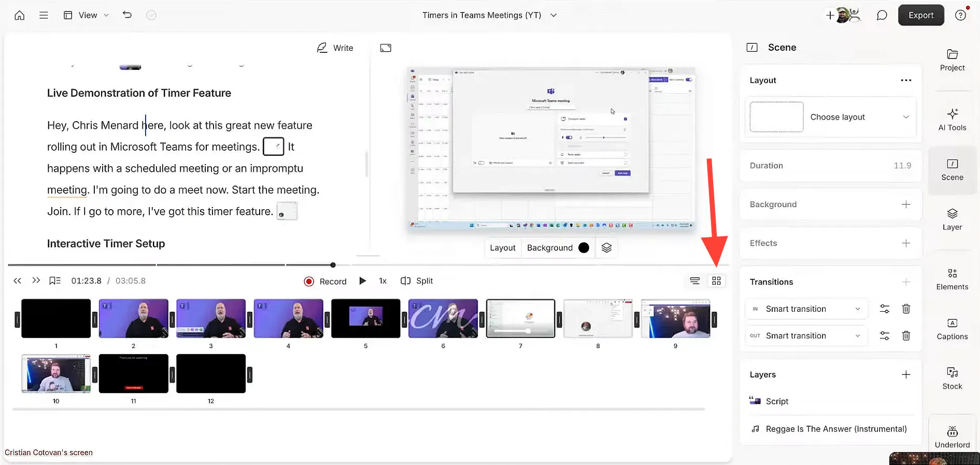Viewport: 980px width, 465px height.
Task: Click the Interactive Timer Setup heading
Action: [106, 244]
